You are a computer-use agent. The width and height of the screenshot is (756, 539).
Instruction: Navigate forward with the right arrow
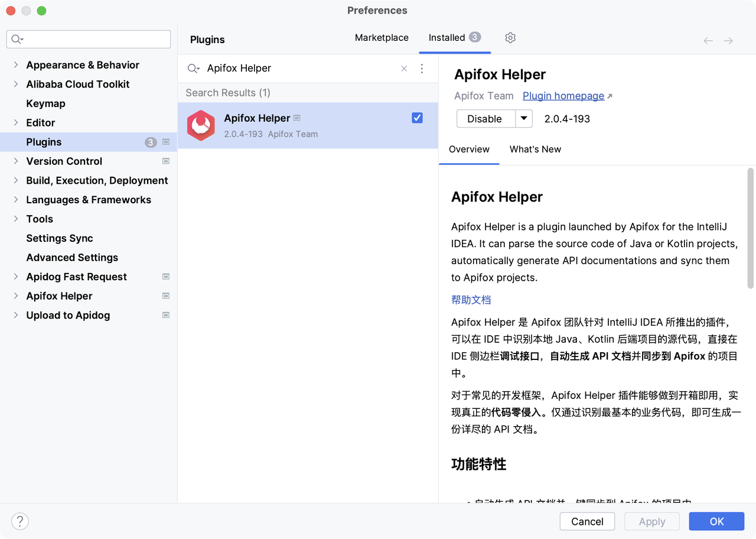[x=728, y=41]
